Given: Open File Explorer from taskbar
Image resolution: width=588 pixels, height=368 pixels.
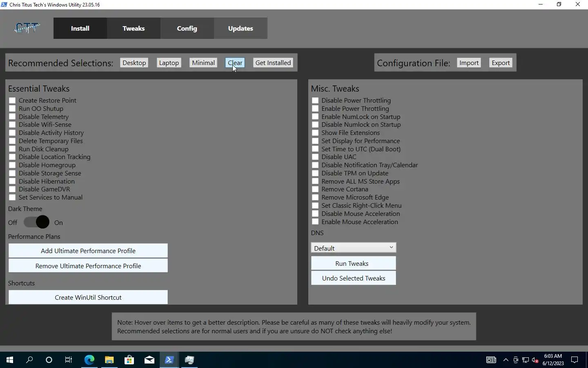Looking at the screenshot, I should coord(109,360).
